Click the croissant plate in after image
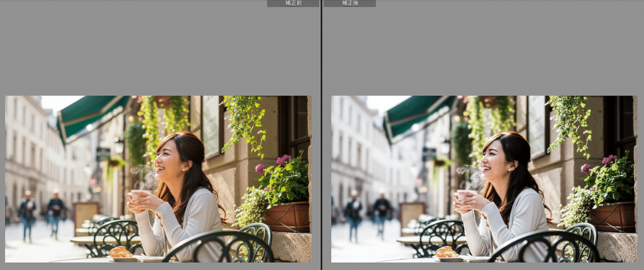Screen dimensions: 644x270 (x=448, y=253)
